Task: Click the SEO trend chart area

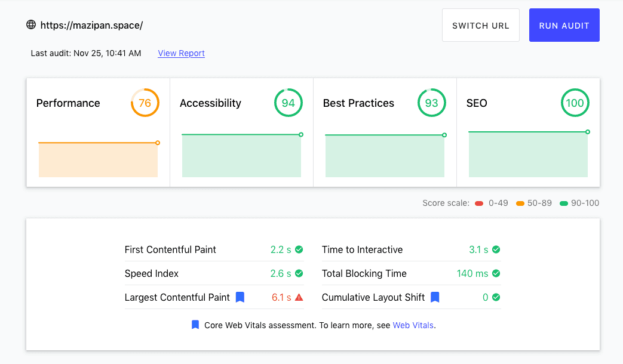Action: pyautogui.click(x=528, y=155)
